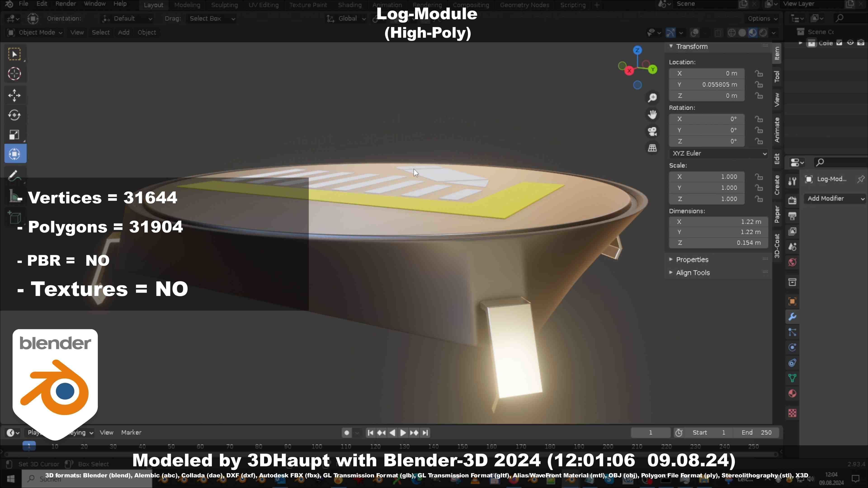Select the Select Box tool
Image resolution: width=868 pixels, height=488 pixels.
click(14, 54)
